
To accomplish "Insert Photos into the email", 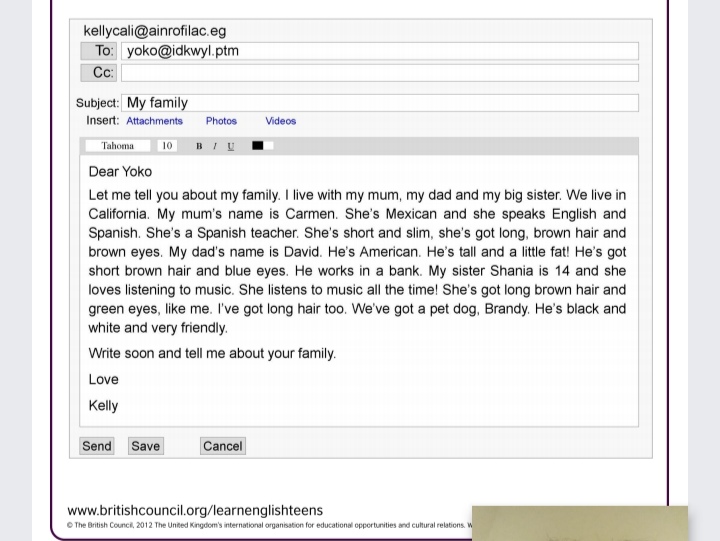I will coord(221,121).
